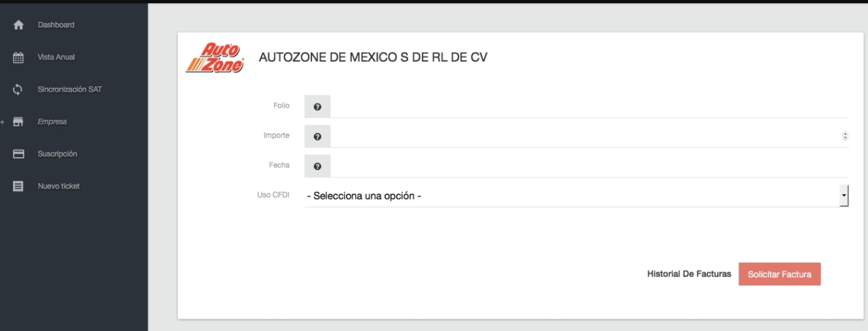Click the Fecha field label
Viewport: 868px width, 331px height.
pos(279,165)
